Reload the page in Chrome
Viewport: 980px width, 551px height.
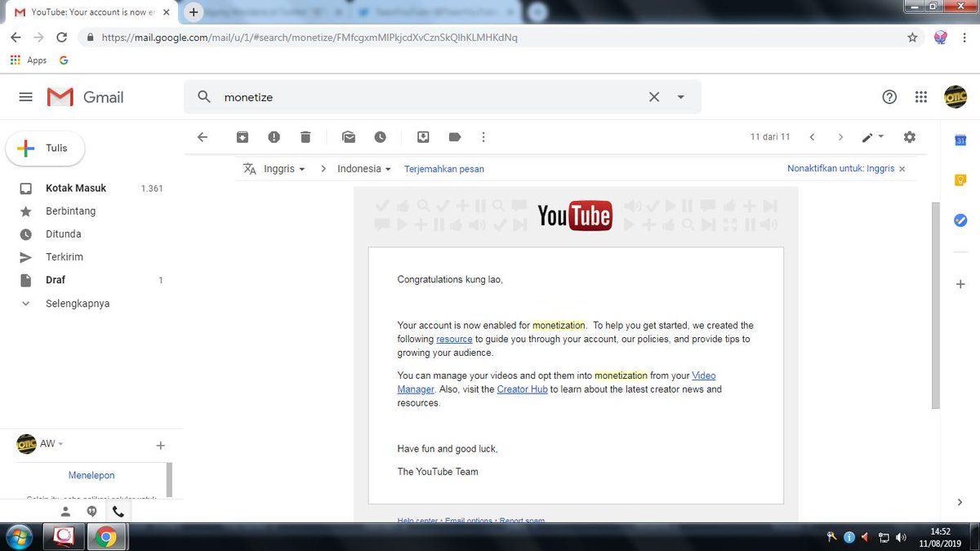pos(62,38)
